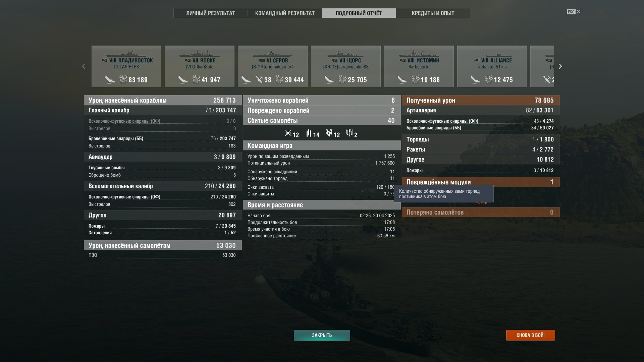Close the report via the ESC X icon
Image resolution: width=644 pixels, height=362 pixels.
[x=574, y=12]
